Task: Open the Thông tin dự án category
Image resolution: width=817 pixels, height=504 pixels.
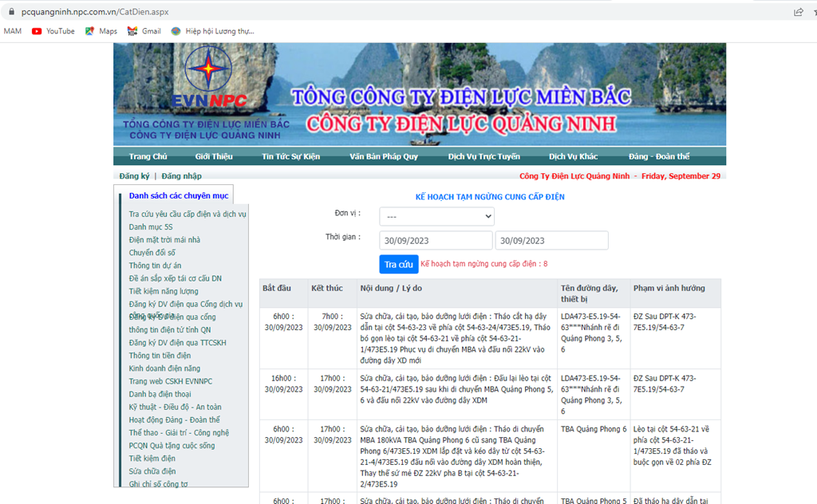Action: coord(156,266)
